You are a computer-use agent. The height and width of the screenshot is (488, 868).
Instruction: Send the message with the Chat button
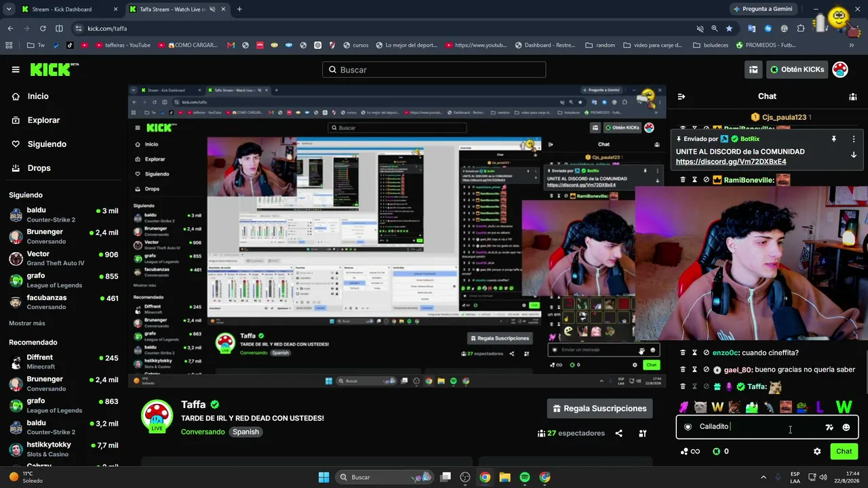pos(844,451)
